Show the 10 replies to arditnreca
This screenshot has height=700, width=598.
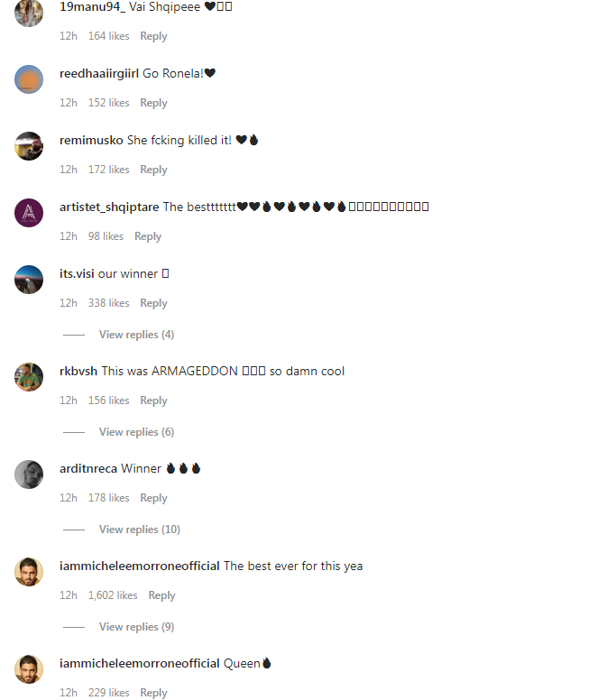pos(140,529)
